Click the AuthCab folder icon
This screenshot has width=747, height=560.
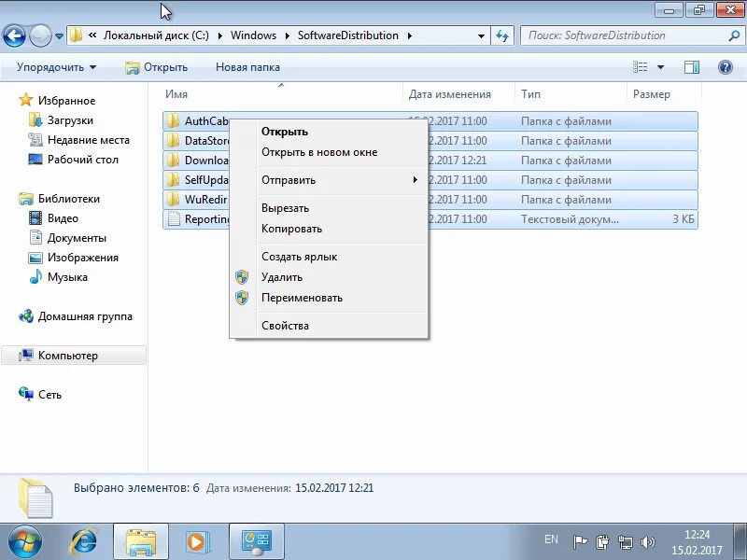click(173, 120)
